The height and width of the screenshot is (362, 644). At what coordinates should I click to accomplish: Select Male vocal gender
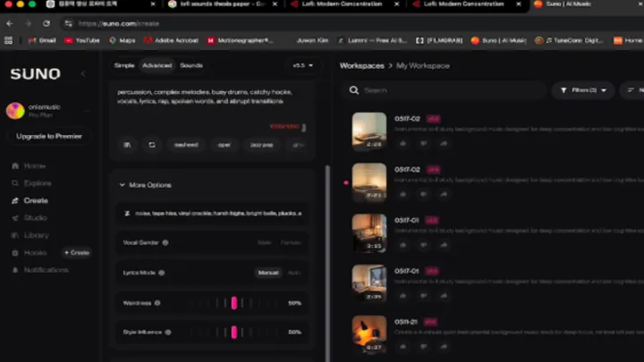click(x=265, y=242)
